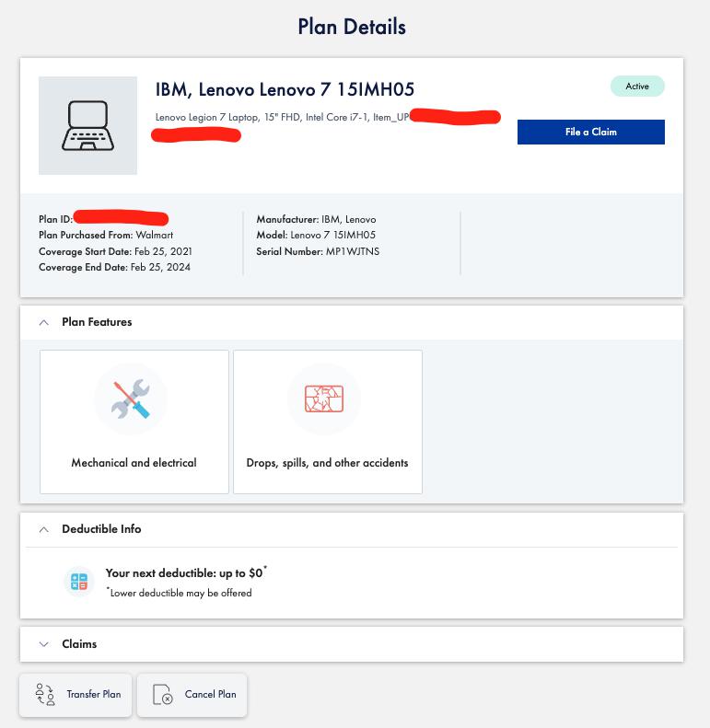Click Lower deductible may be offered note

(180, 593)
